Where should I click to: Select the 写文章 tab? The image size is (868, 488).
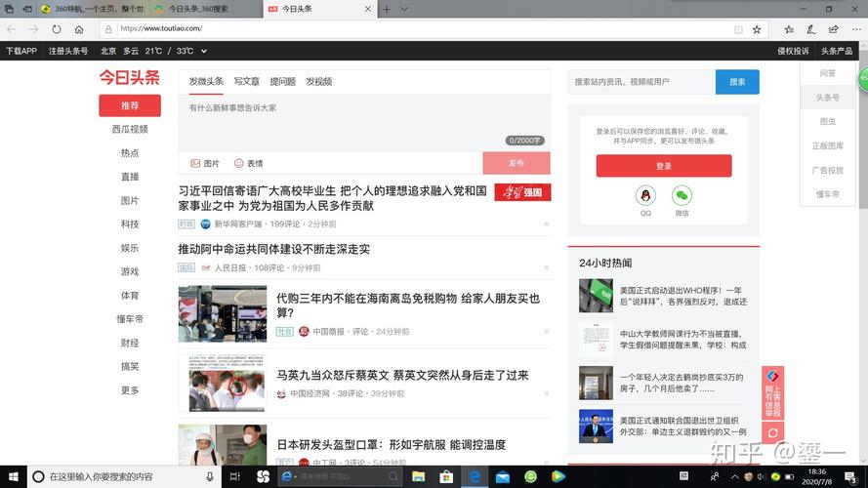coord(246,81)
